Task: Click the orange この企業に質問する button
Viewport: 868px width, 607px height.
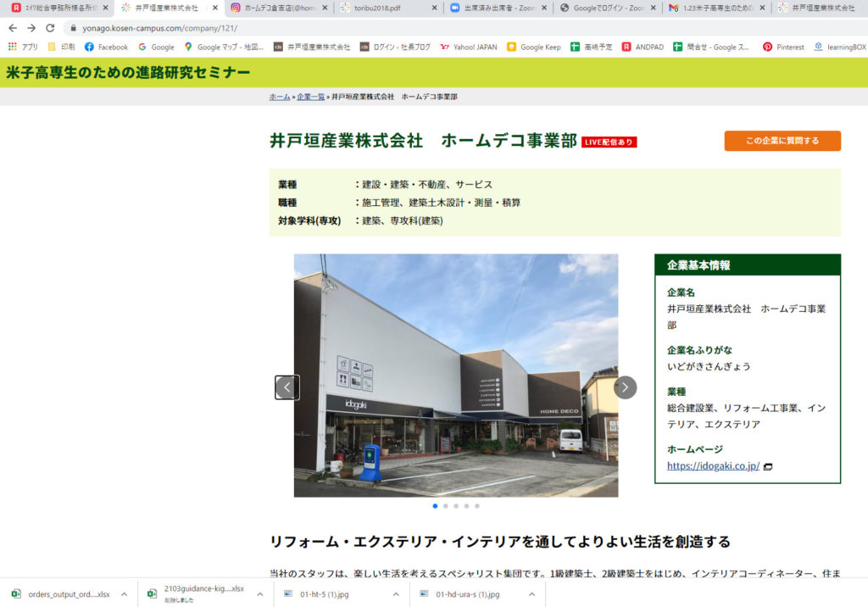Action: 782,141
